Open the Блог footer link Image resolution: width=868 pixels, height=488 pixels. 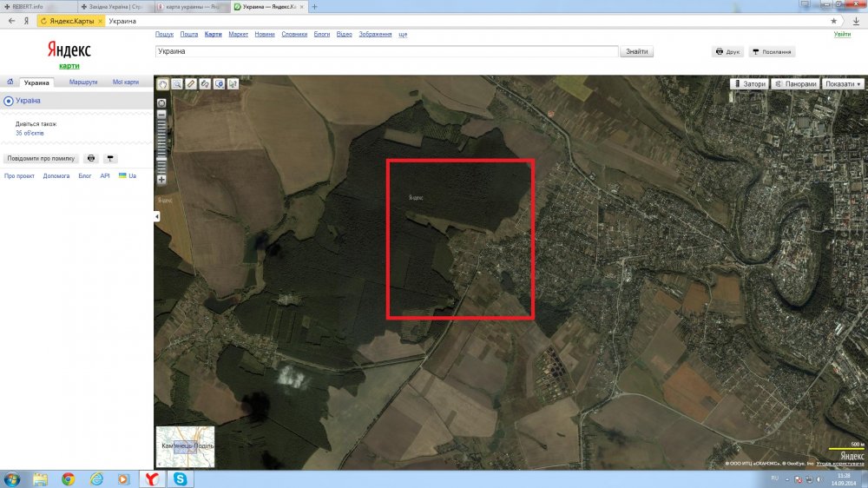pos(85,175)
